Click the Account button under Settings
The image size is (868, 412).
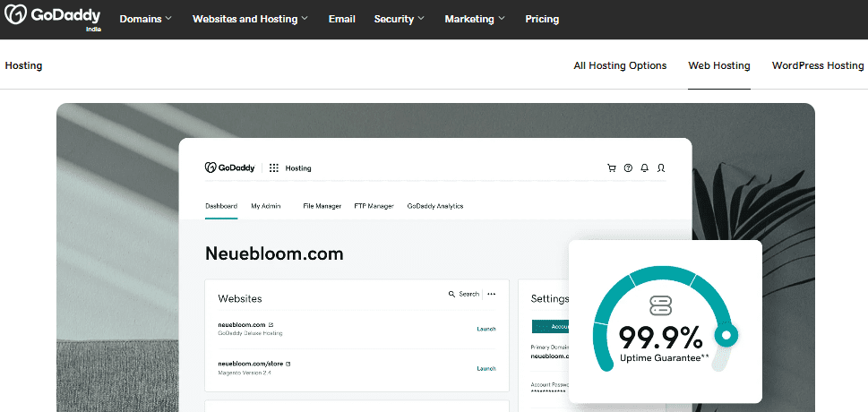click(550, 327)
